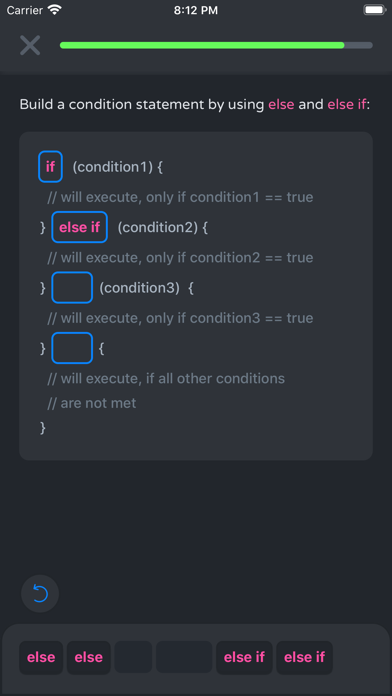Choose the last "else if" answer tile

(305, 657)
